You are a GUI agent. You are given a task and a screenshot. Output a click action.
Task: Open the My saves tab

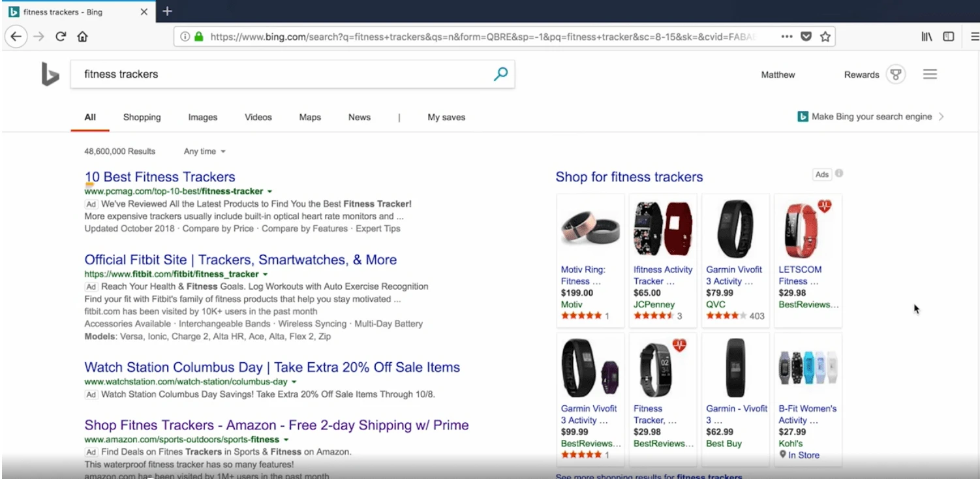click(x=446, y=117)
